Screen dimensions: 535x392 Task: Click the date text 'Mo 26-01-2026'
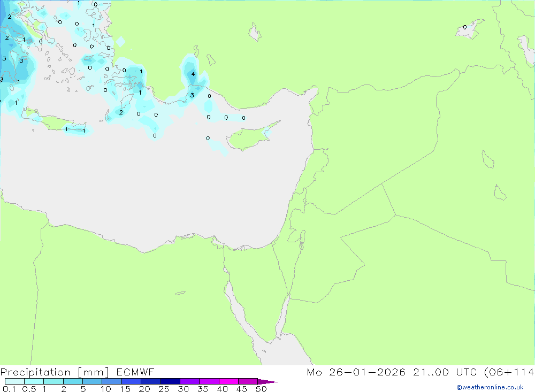point(356,372)
